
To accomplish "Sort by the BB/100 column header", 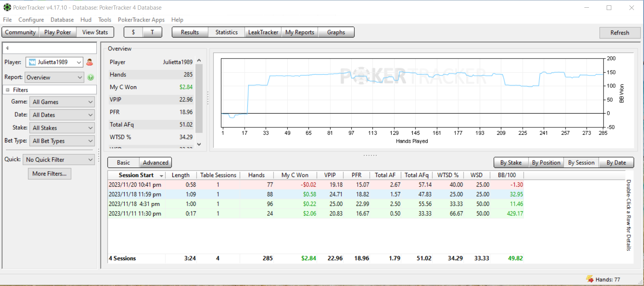I will click(507, 175).
